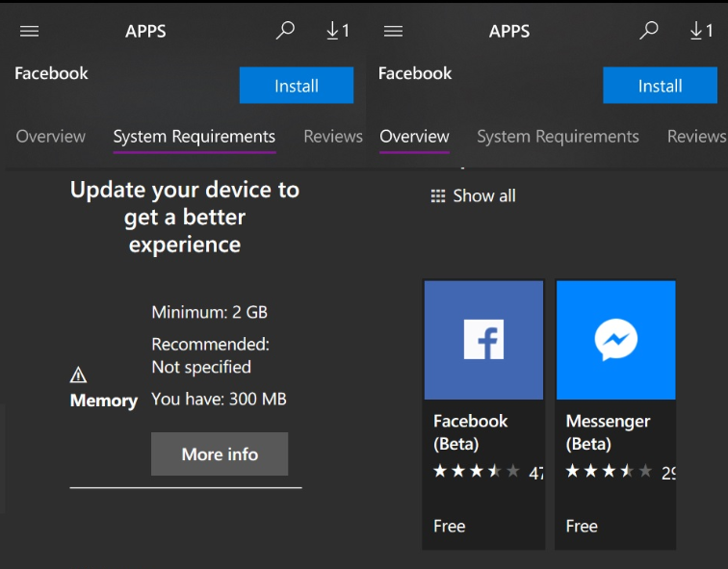Viewport: 728px width, 569px height.
Task: Click the search icon in the left panel
Action: click(285, 31)
